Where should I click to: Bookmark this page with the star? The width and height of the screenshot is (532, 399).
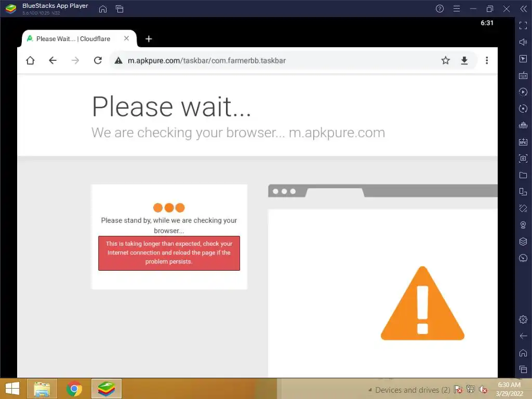pos(445,60)
